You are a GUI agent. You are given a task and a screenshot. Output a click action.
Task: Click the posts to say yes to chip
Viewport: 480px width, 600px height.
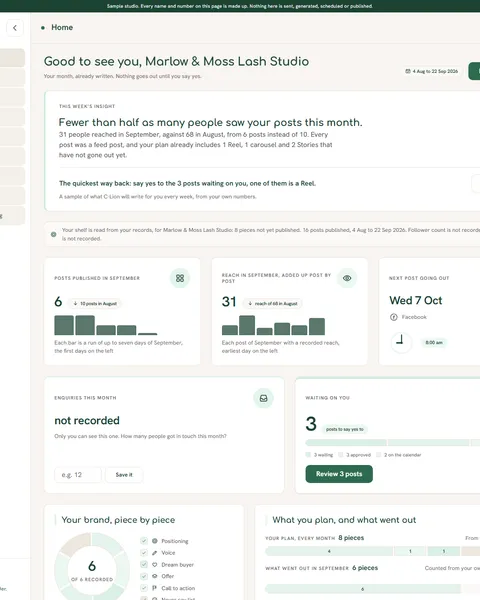(x=344, y=429)
